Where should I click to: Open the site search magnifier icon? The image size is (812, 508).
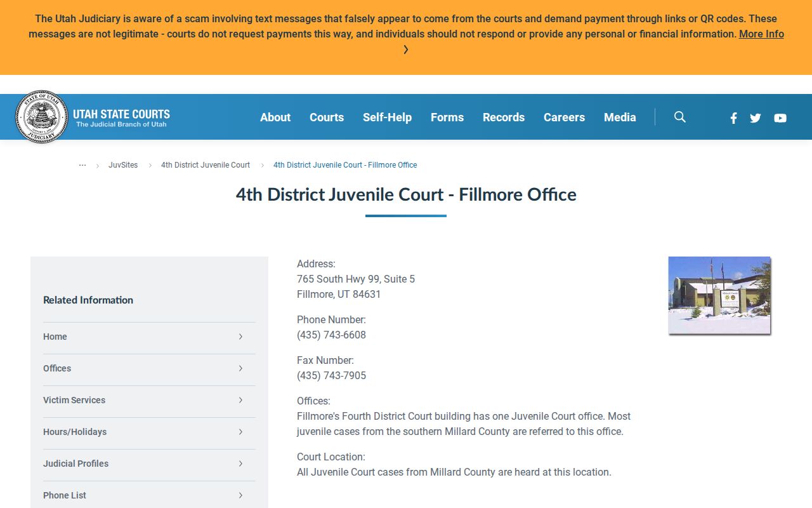[x=680, y=117]
